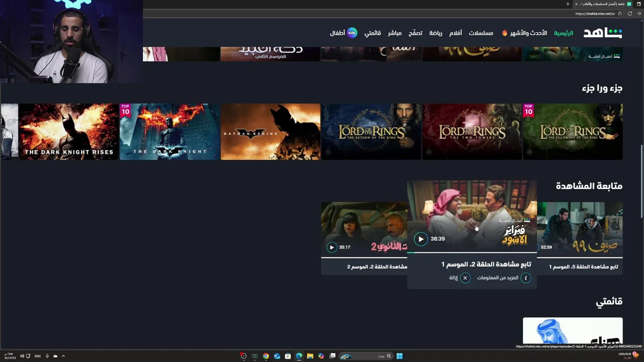Open Copilot from the taskbar
The width and height of the screenshot is (644, 362).
click(x=321, y=356)
